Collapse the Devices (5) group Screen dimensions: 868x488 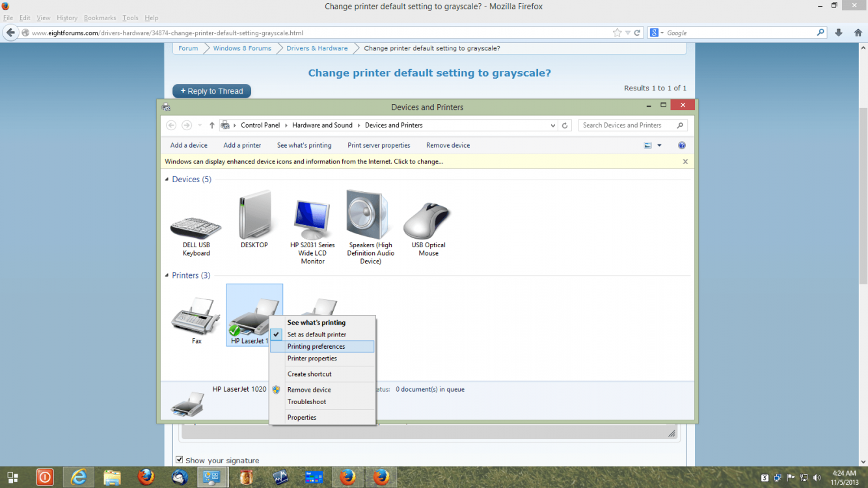[x=167, y=180]
